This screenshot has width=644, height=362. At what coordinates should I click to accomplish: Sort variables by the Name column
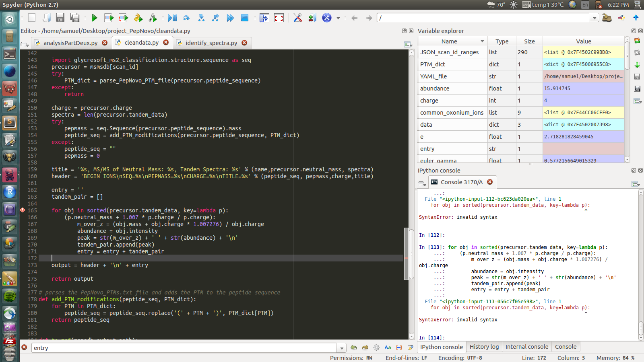point(453,41)
